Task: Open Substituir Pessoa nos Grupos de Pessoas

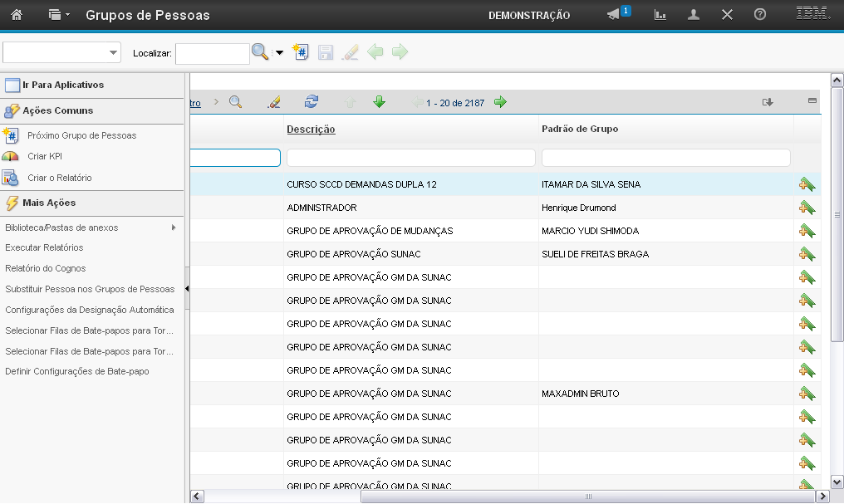Action: pyautogui.click(x=90, y=289)
